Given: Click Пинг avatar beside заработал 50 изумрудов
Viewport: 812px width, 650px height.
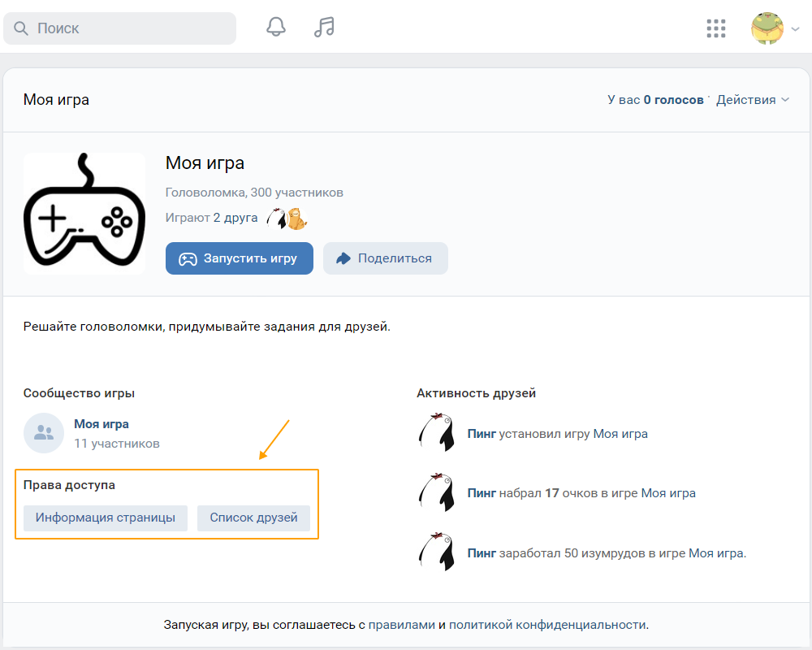Looking at the screenshot, I should coord(437,552).
